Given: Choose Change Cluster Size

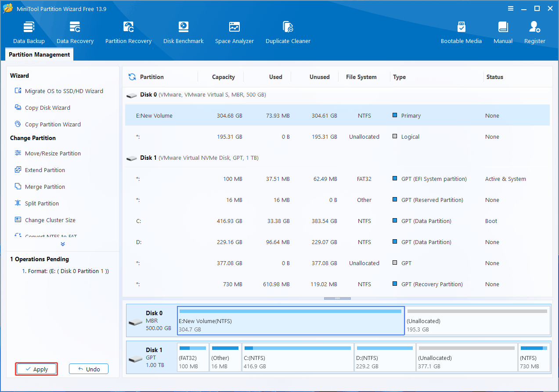Looking at the screenshot, I should tap(45, 220).
